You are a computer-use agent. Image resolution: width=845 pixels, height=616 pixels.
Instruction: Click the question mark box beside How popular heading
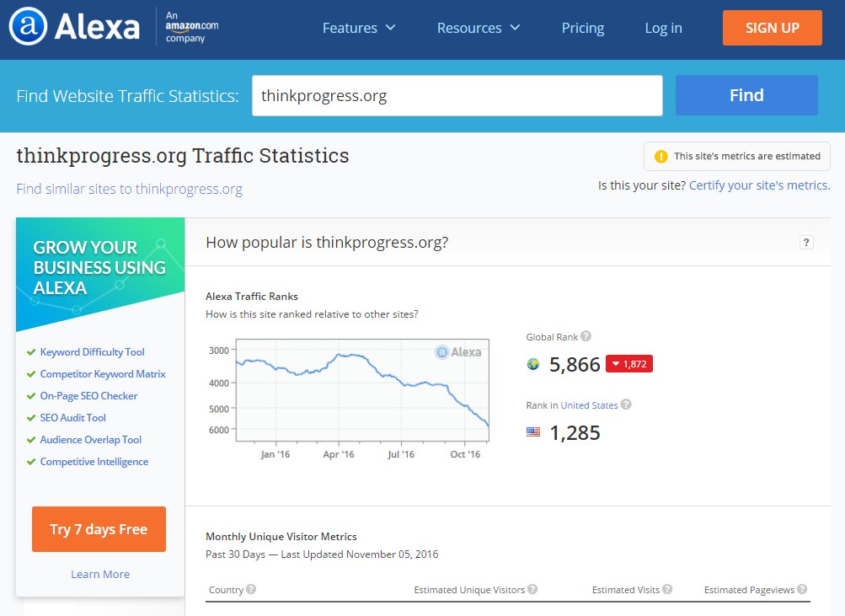tap(806, 243)
